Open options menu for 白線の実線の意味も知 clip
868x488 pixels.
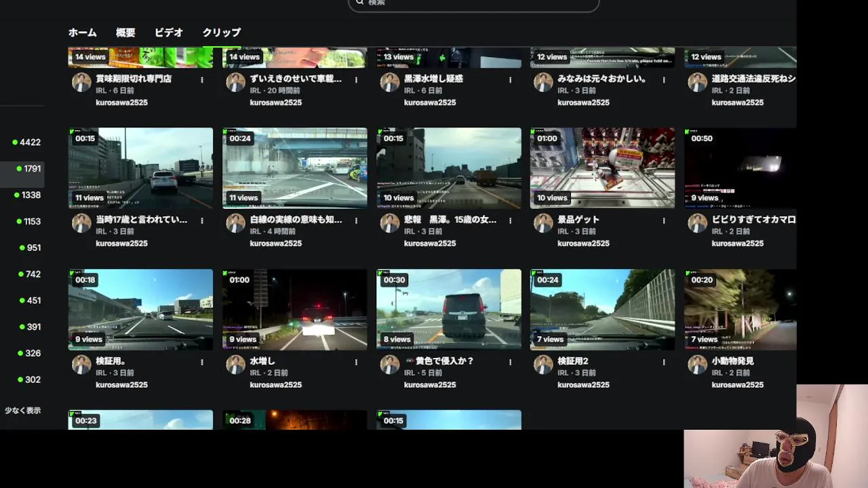click(356, 220)
